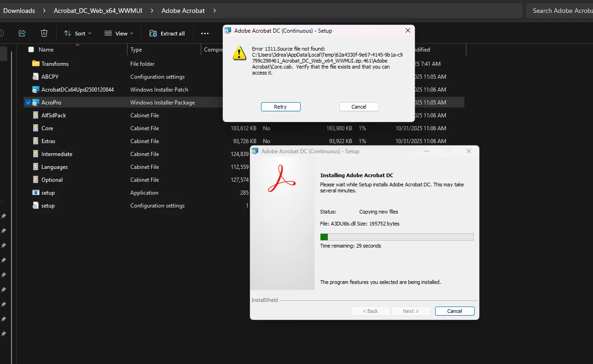This screenshot has height=364, width=593.
Task: Click Cancel in the Error 1311 dialog
Action: [359, 107]
